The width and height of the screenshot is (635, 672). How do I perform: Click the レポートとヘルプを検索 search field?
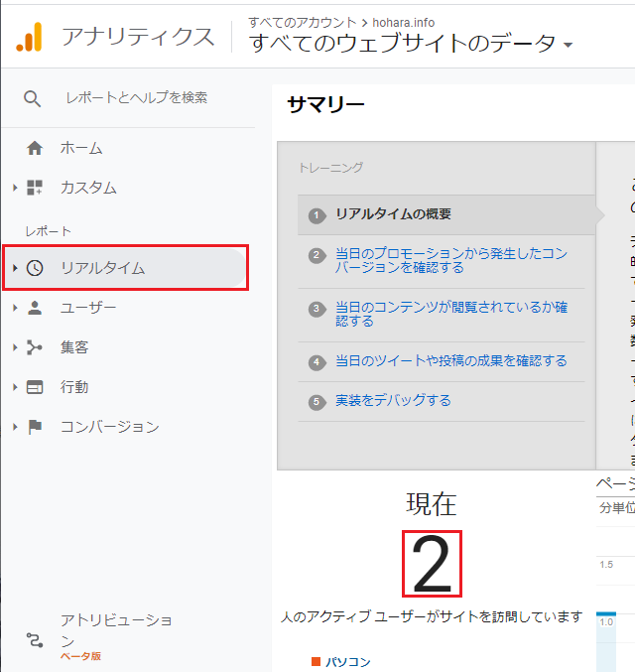137,98
